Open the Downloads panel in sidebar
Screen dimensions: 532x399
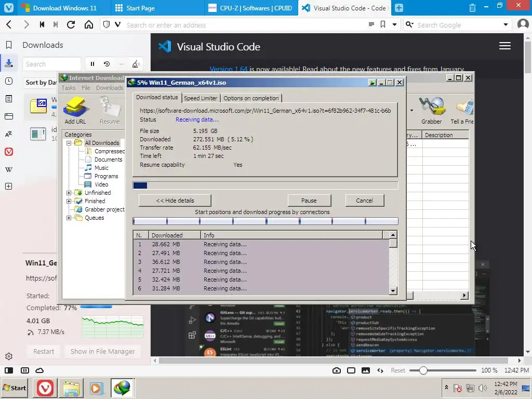pyautogui.click(x=9, y=63)
